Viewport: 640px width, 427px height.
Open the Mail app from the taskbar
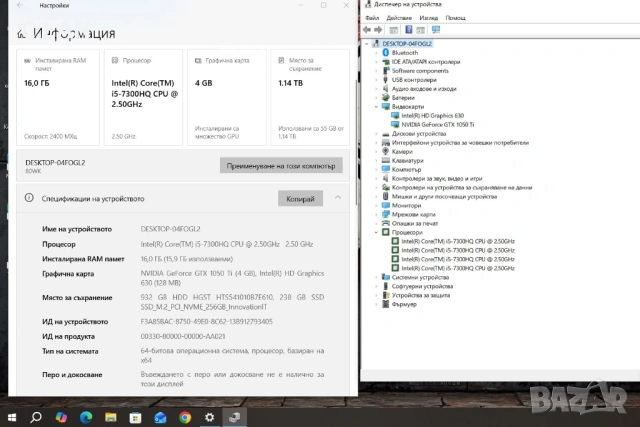click(160, 417)
